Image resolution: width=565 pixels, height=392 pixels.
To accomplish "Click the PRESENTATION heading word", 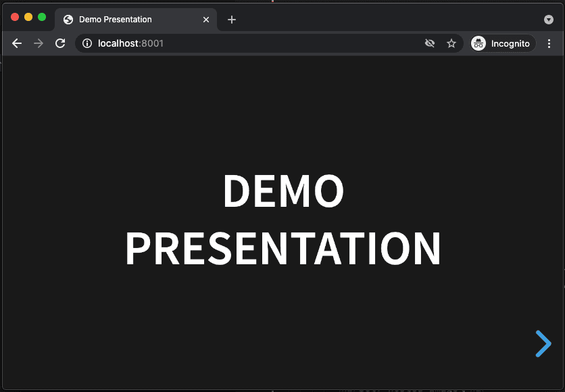I will click(283, 248).
